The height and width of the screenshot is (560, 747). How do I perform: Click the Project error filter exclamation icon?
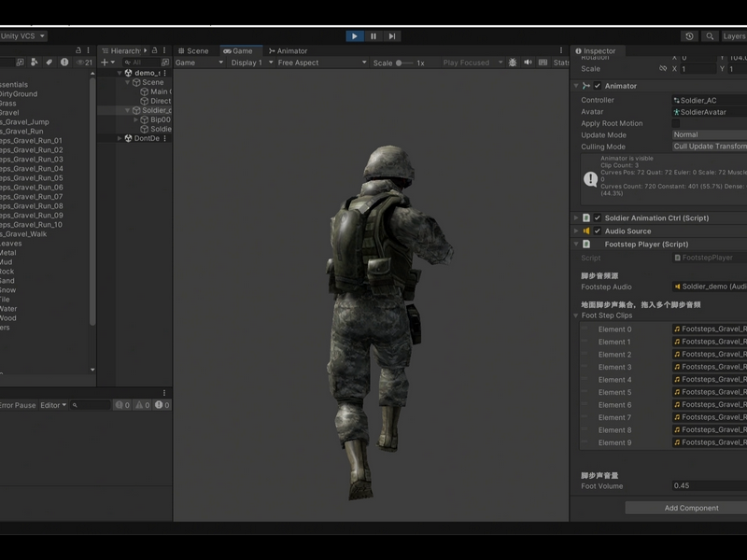64,62
